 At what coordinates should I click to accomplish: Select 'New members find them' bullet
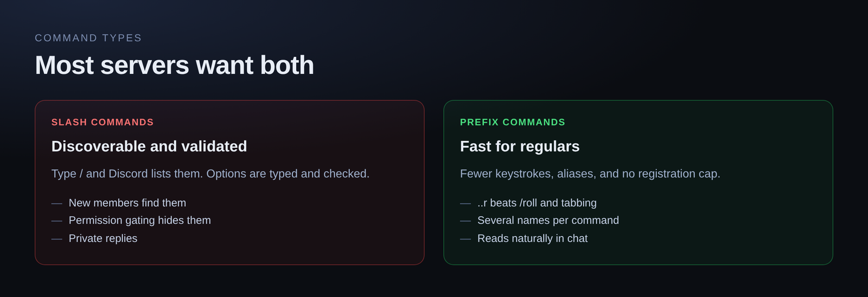(127, 203)
